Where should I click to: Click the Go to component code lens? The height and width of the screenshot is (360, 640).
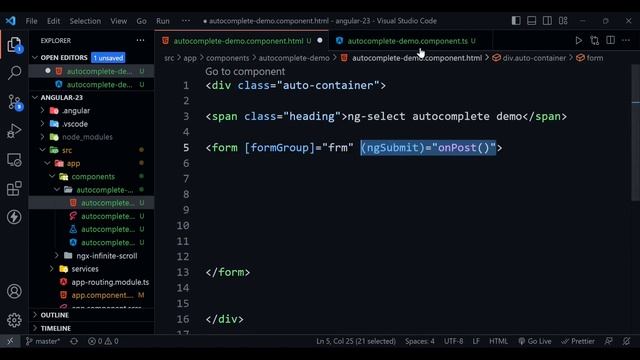pos(245,71)
